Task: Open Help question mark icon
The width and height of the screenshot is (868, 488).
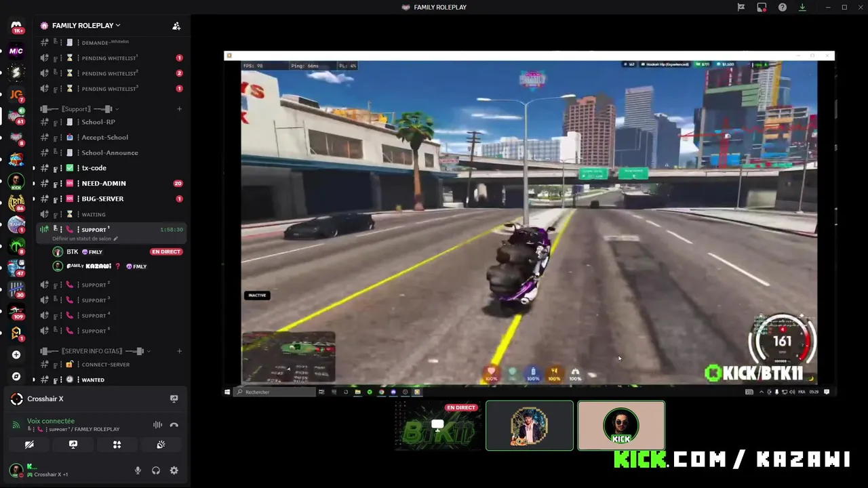Action: (783, 7)
